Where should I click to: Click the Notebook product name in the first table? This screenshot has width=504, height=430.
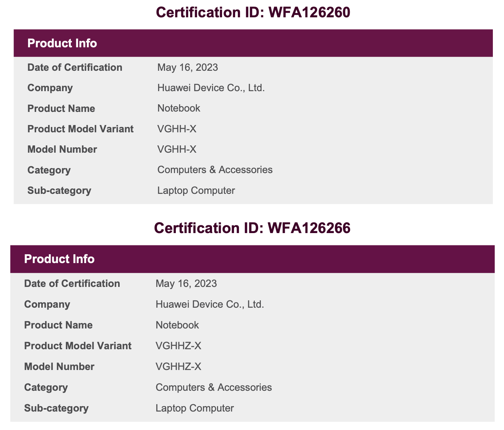(179, 108)
